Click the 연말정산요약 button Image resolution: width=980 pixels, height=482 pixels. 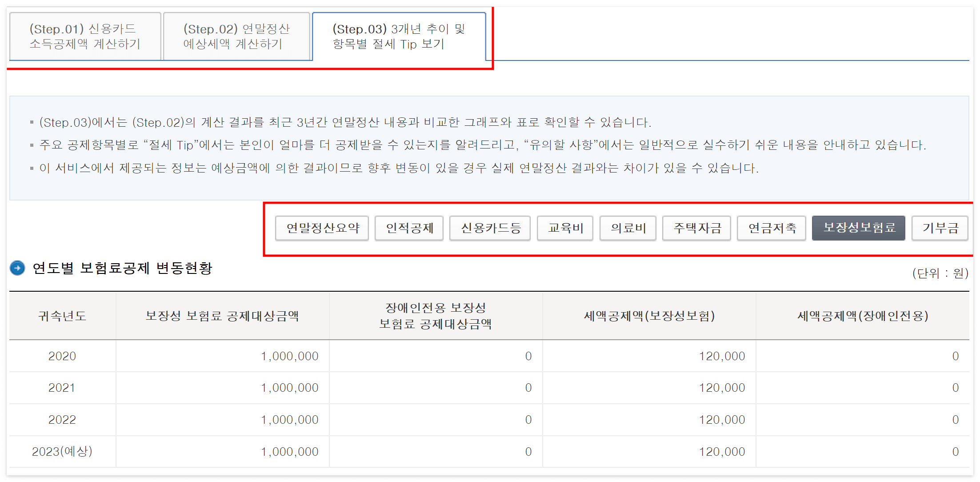(x=322, y=228)
